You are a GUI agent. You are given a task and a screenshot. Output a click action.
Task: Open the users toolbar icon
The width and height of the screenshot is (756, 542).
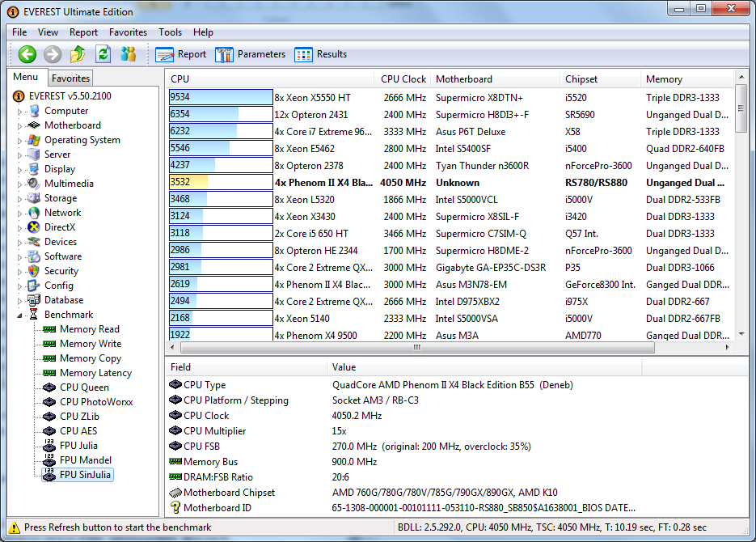coord(129,54)
